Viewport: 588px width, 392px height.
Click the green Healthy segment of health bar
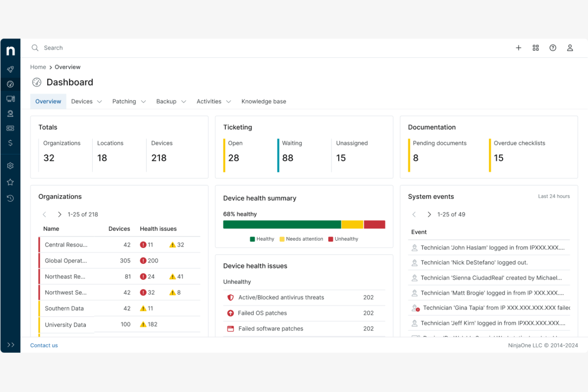point(282,224)
